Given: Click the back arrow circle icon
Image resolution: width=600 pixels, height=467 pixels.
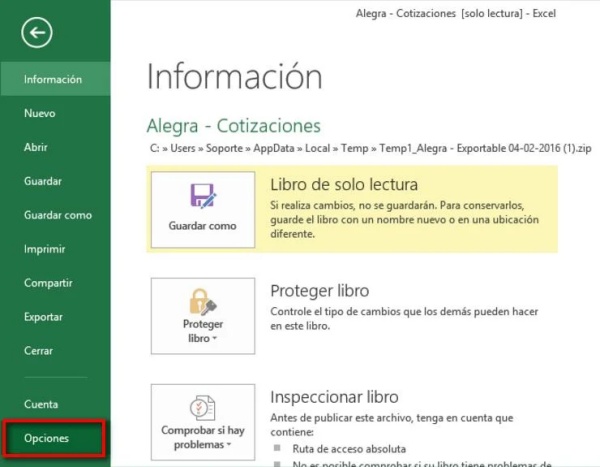Looking at the screenshot, I should point(36,33).
